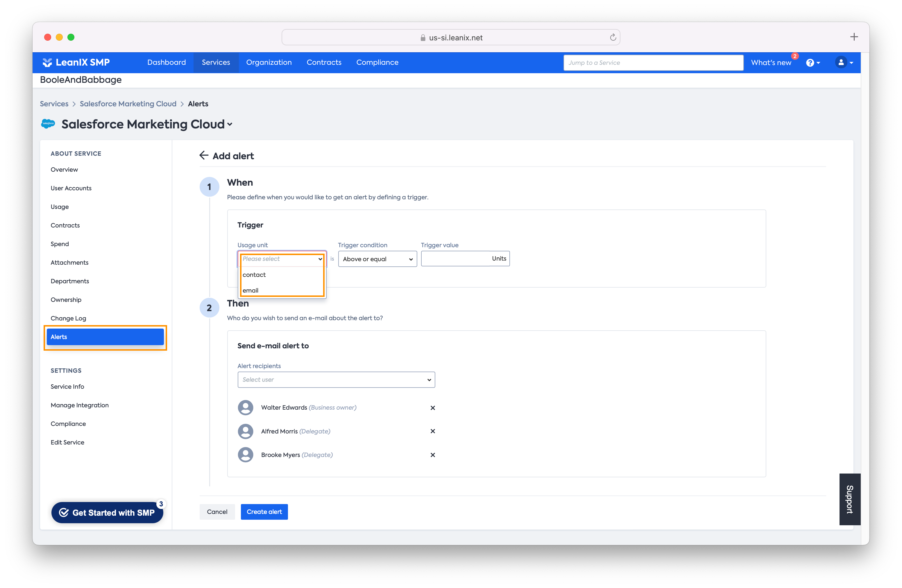Choose contact option in Usage unit list
The image size is (902, 588).
coord(282,275)
